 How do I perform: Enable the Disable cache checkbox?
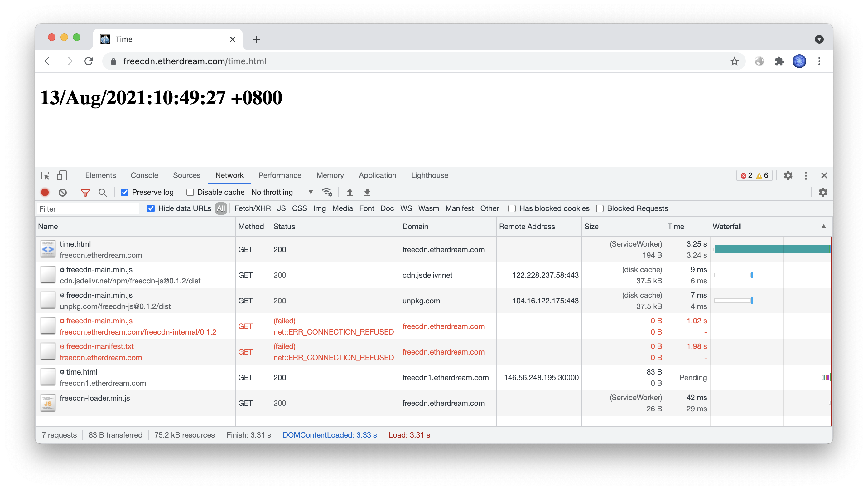pyautogui.click(x=189, y=192)
